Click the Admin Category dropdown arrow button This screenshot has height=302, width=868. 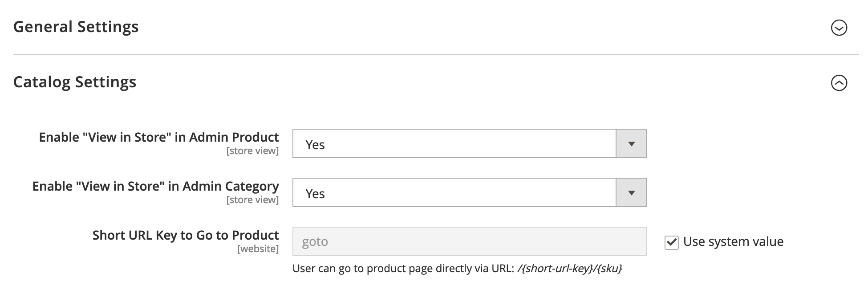pos(631,193)
